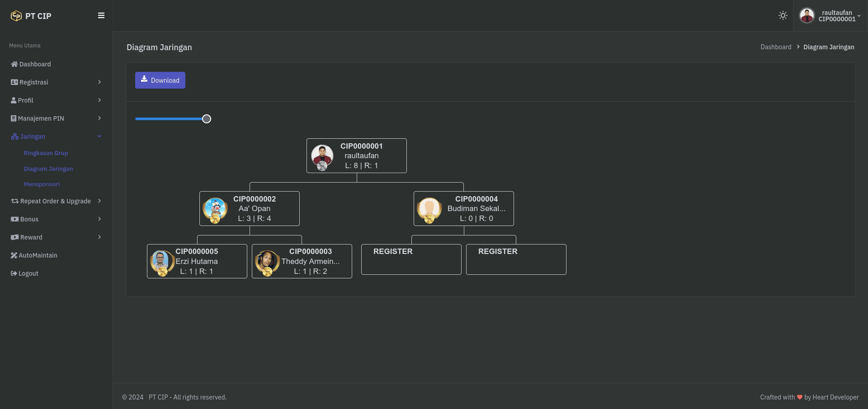Collapse the Jaringan menu section
The height and width of the screenshot is (409, 868).
(x=99, y=136)
